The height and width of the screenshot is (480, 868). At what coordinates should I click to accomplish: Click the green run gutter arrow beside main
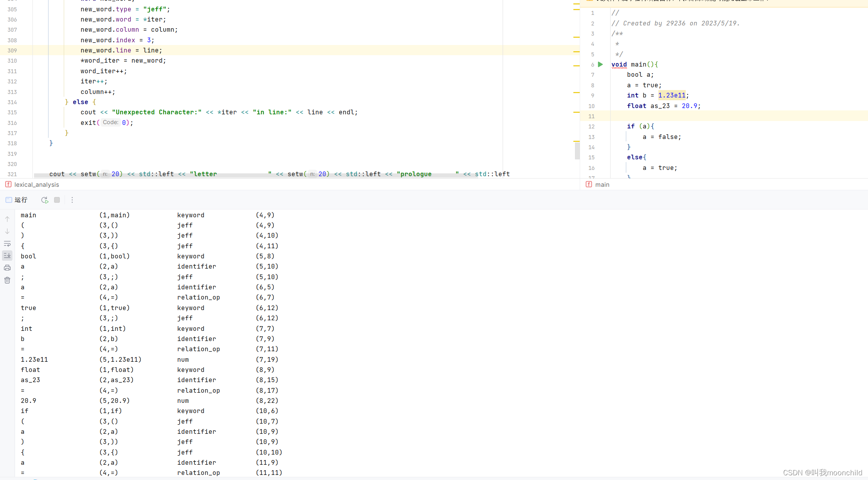600,65
